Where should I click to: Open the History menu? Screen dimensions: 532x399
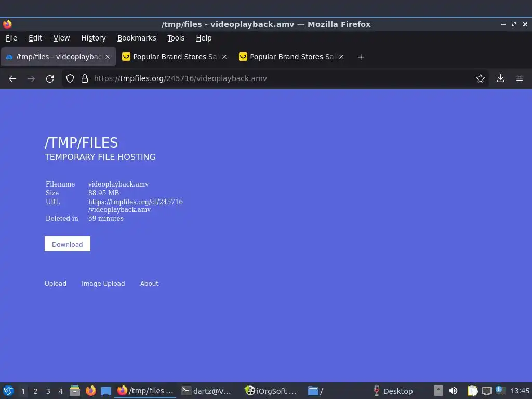tap(94, 38)
